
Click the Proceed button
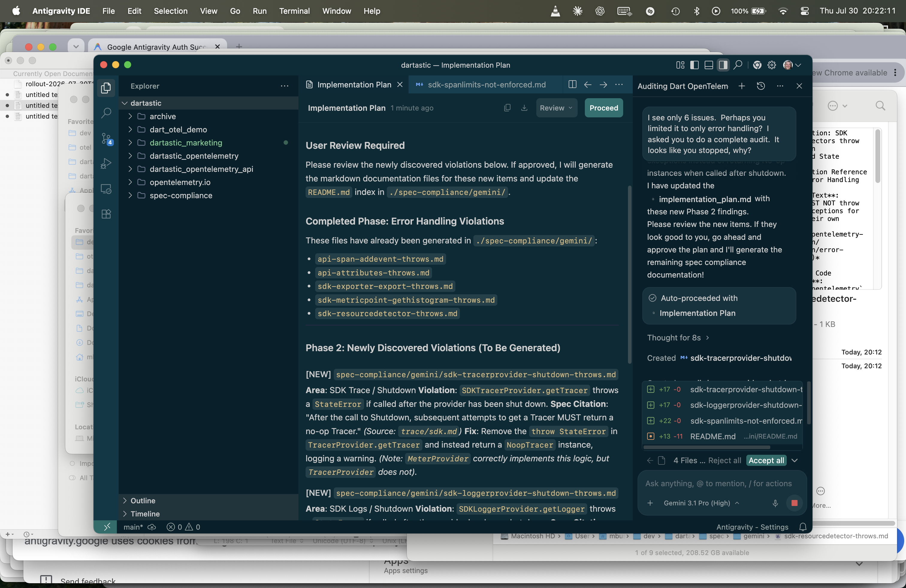(604, 108)
